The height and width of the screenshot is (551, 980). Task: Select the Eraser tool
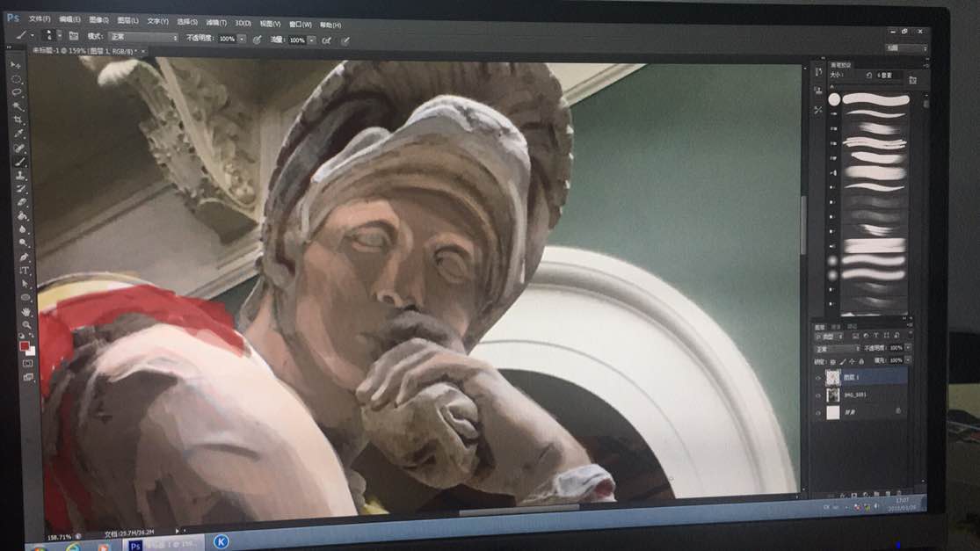coord(22,202)
